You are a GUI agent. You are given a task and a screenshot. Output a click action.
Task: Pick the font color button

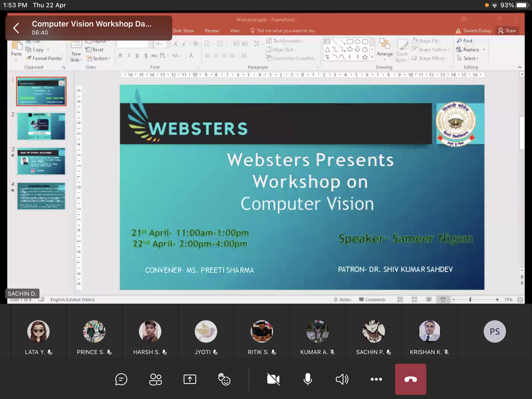(191, 55)
